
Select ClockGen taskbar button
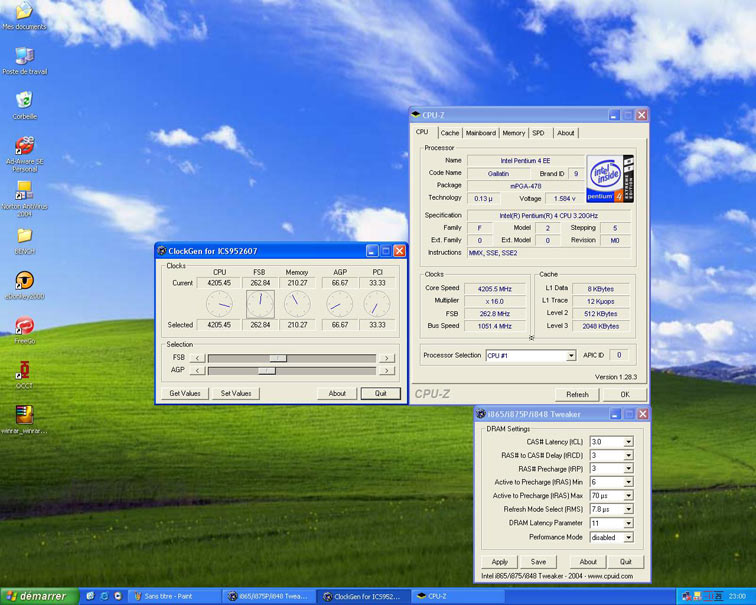pos(363,596)
